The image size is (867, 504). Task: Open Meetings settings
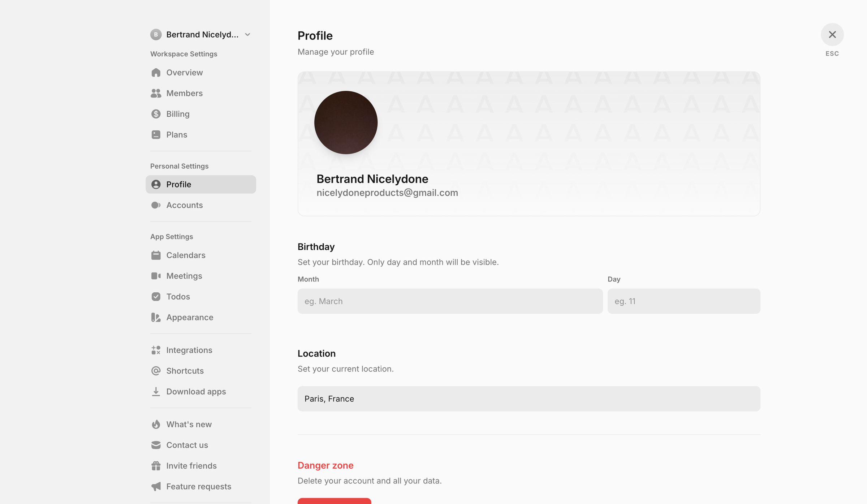(x=200, y=276)
